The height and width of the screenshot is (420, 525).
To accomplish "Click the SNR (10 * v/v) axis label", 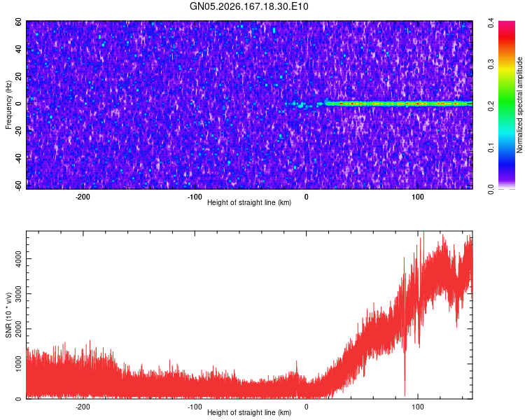I will tap(8, 315).
